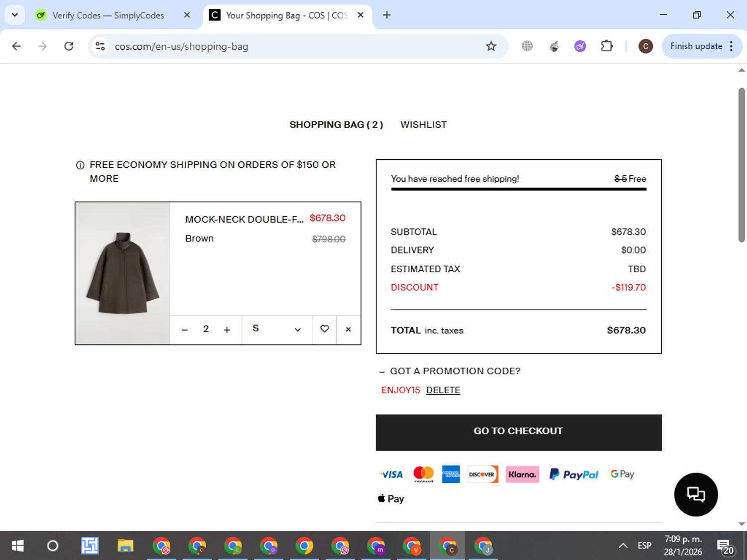
Task: Increase coat quantity with plus icon
Action: 227,330
